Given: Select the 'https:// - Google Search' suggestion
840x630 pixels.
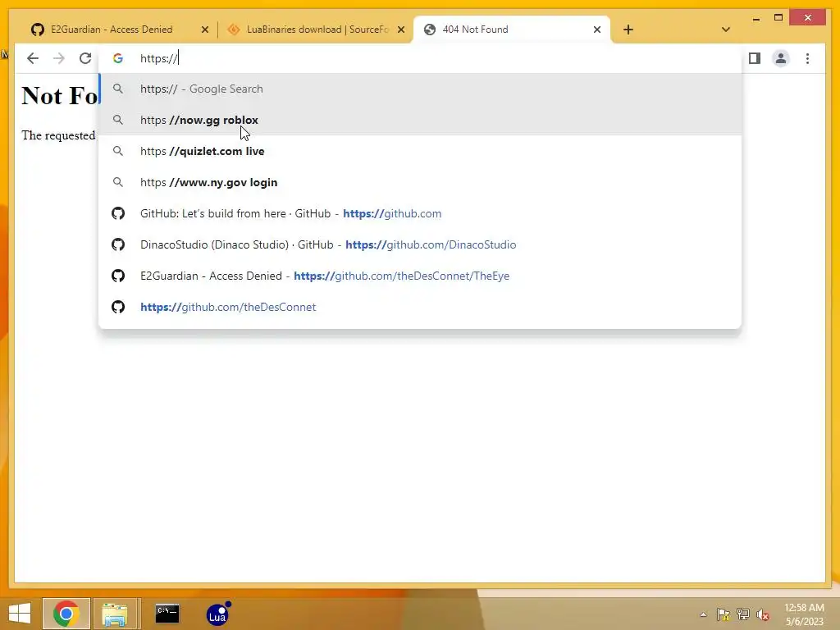Looking at the screenshot, I should point(420,89).
